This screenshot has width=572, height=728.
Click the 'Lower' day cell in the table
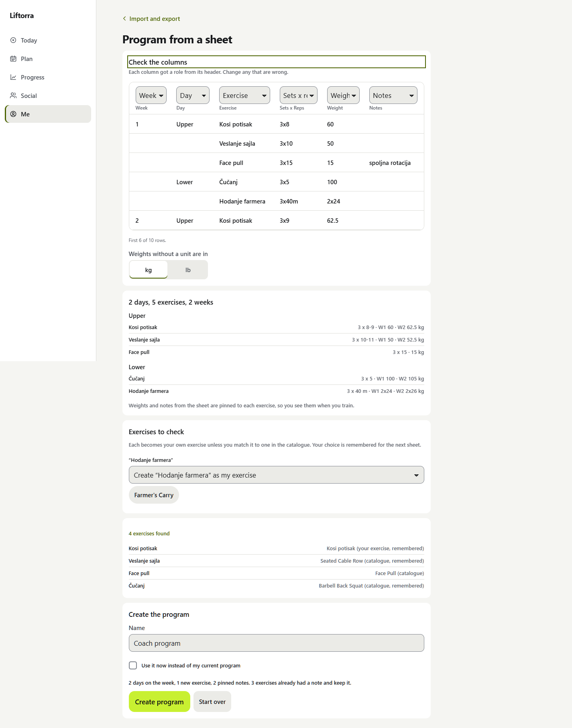click(185, 182)
